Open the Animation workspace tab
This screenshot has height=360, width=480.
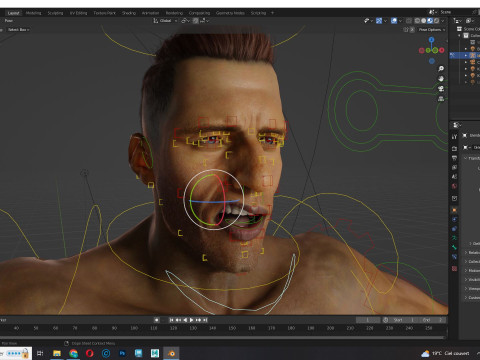(x=150, y=13)
